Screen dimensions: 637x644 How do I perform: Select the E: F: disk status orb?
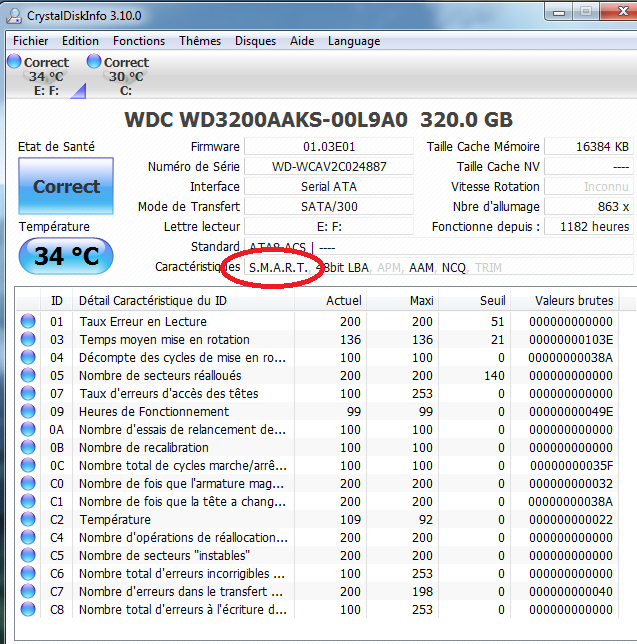pyautogui.click(x=14, y=62)
